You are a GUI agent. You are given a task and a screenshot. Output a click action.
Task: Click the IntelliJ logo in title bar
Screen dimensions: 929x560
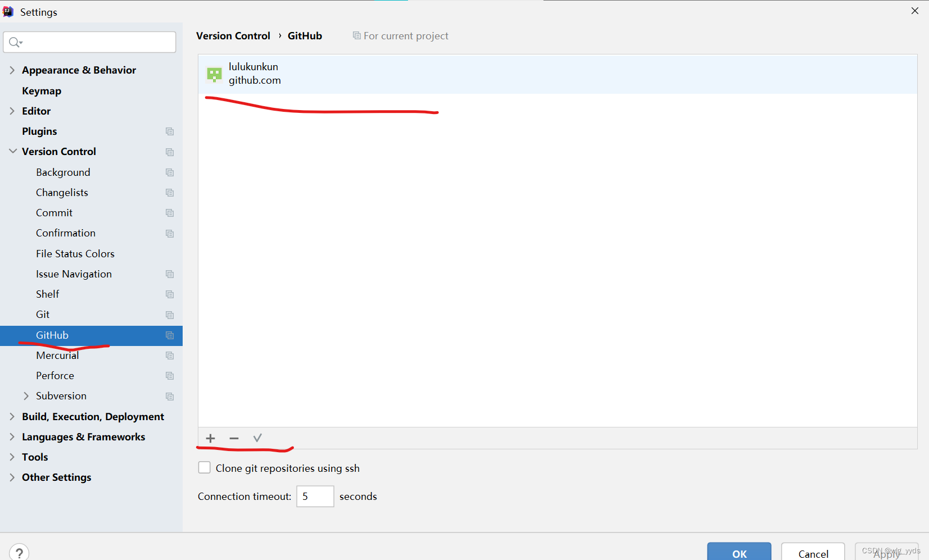coord(8,12)
